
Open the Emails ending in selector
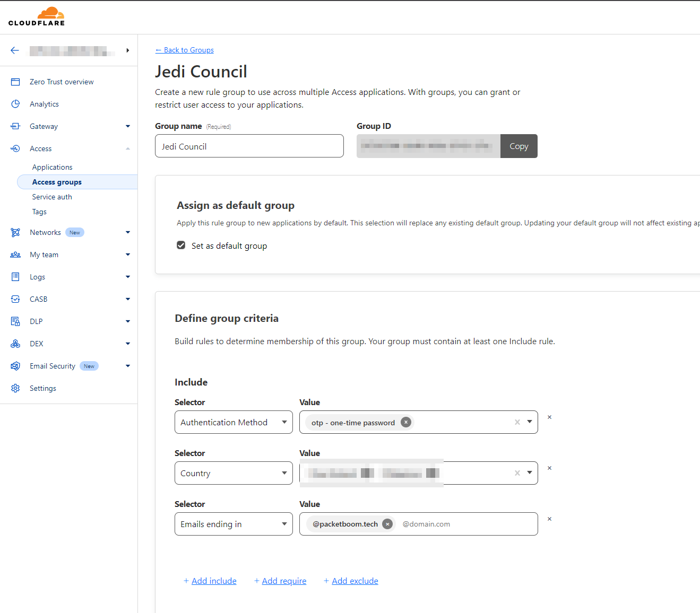point(234,524)
